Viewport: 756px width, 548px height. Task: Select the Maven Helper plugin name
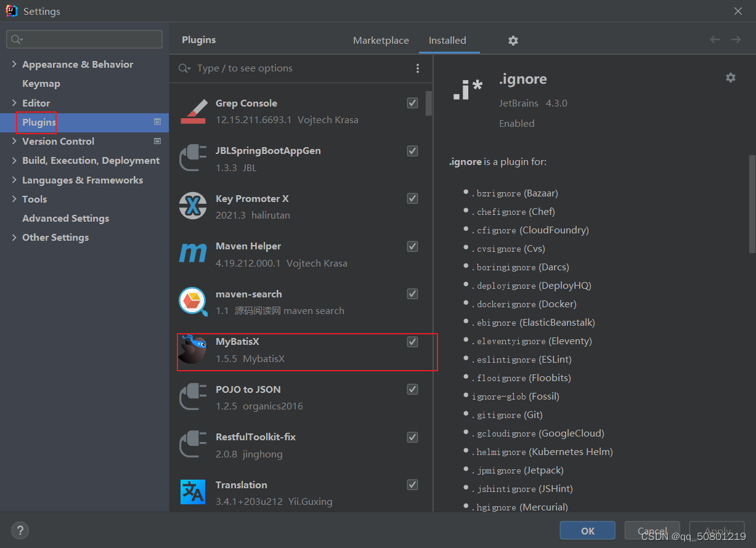248,246
